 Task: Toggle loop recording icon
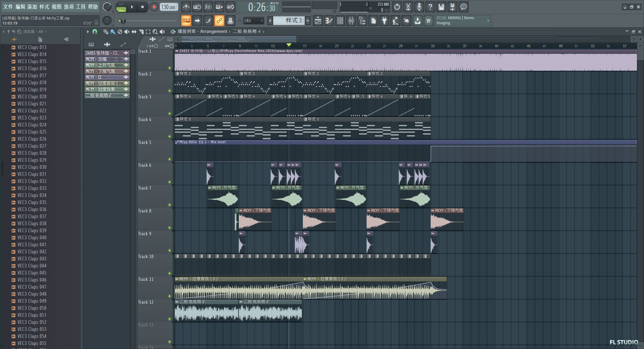click(230, 7)
